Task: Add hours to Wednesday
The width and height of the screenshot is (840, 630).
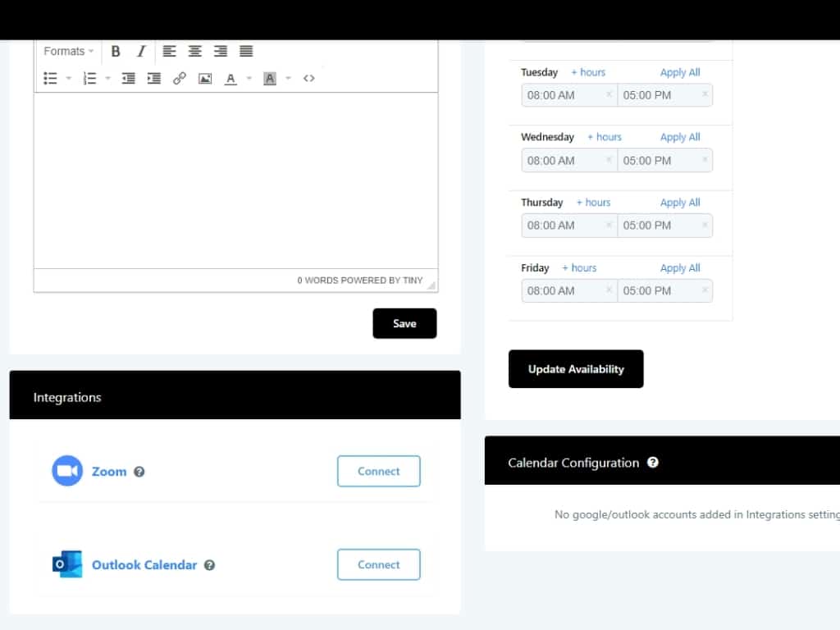Action: tap(605, 137)
